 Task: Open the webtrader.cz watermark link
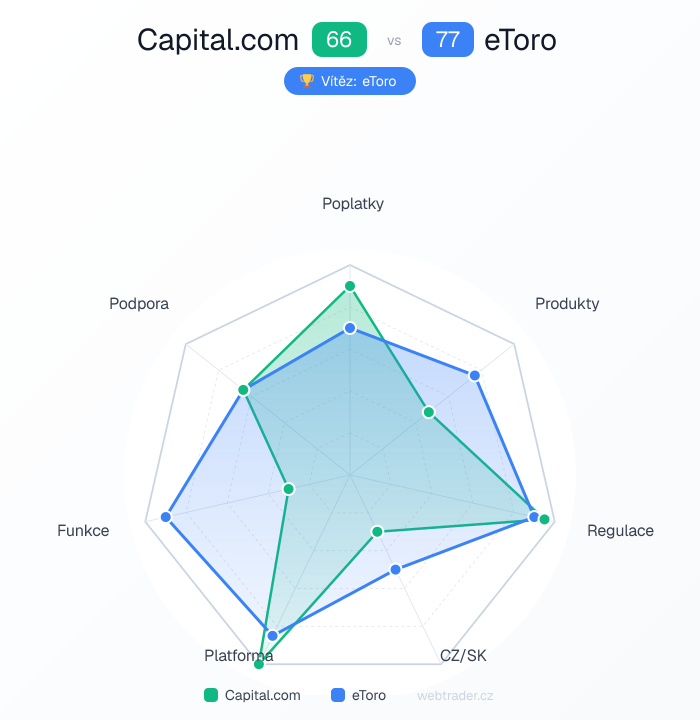[x=455, y=695]
